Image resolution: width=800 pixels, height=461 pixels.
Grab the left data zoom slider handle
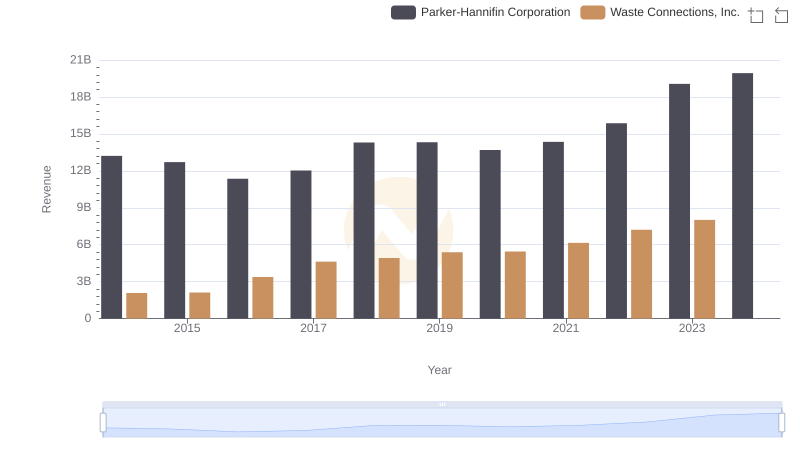pyautogui.click(x=103, y=423)
